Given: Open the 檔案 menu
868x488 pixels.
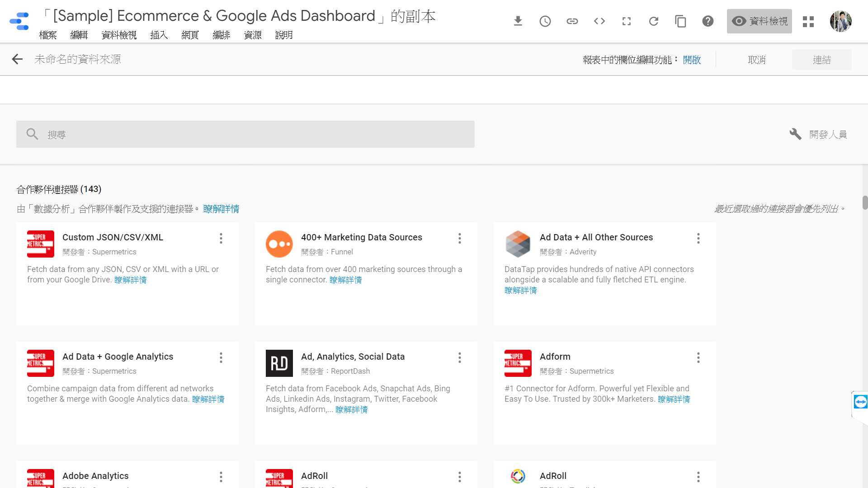Looking at the screenshot, I should pyautogui.click(x=48, y=35).
